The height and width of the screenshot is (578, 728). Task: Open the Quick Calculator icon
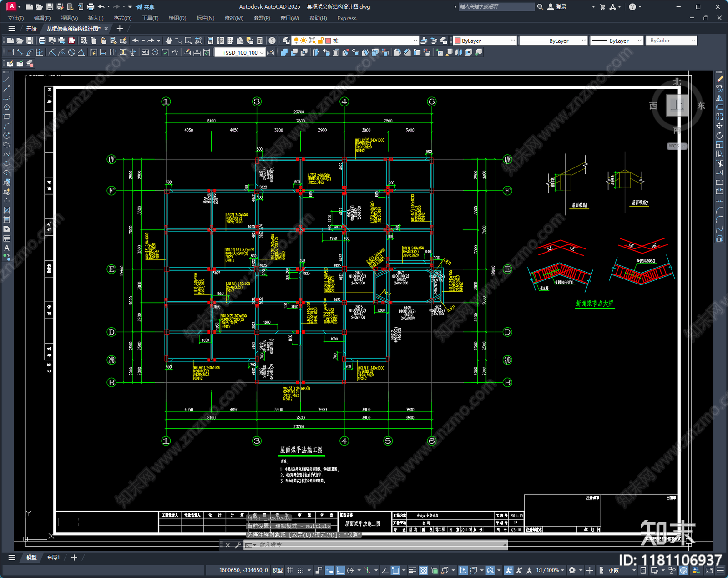point(260,41)
